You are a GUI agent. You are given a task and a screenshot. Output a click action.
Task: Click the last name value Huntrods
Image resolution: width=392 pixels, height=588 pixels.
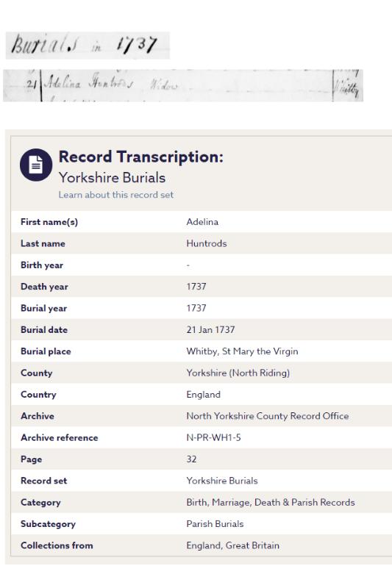207,243
